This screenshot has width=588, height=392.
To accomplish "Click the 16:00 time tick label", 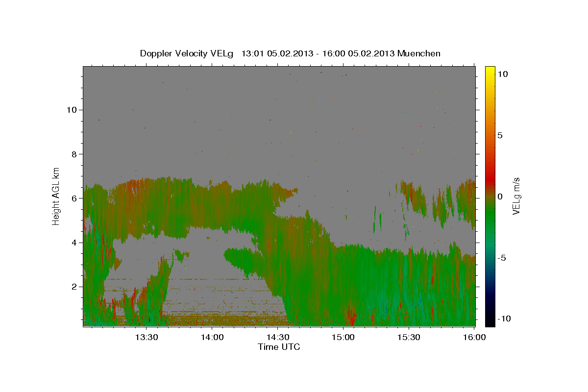I will pyautogui.click(x=474, y=337).
